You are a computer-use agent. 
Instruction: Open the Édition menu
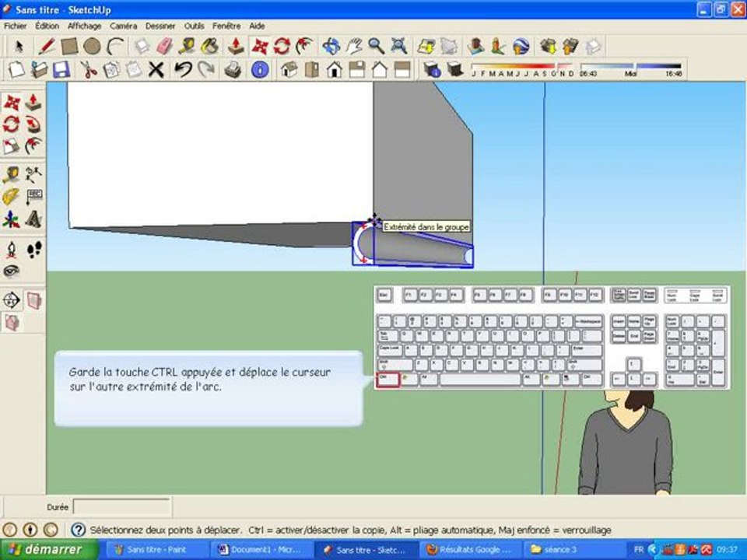coord(47,26)
